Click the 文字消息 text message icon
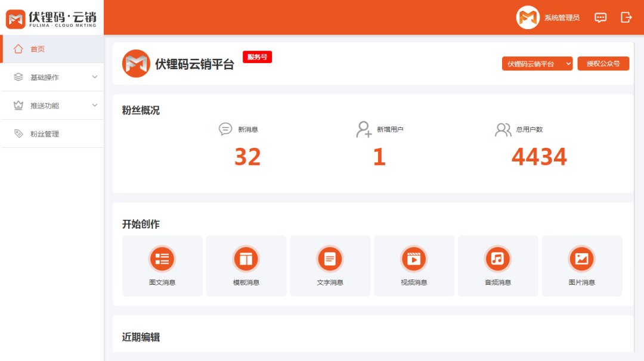Viewport: 644px width, 361px height. [330, 259]
